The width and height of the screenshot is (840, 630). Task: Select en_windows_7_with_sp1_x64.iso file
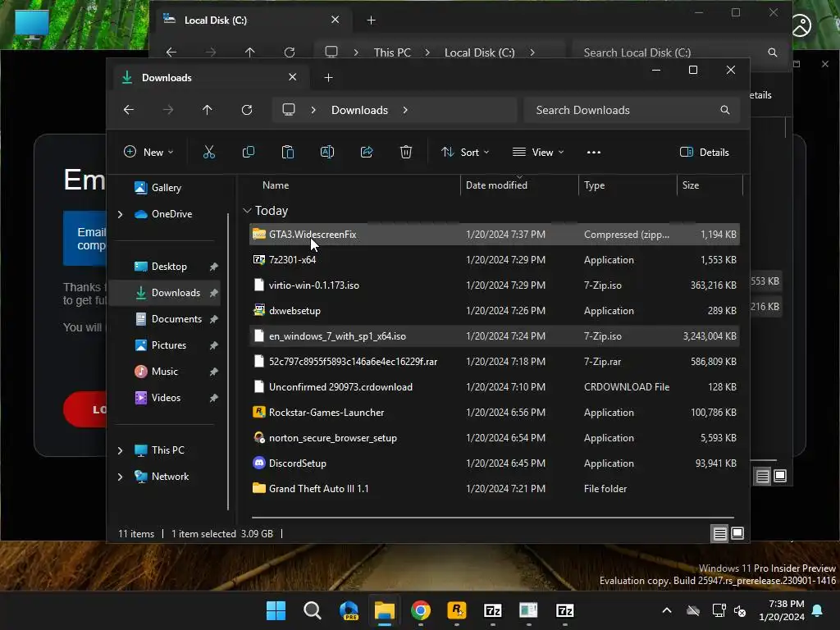pyautogui.click(x=494, y=336)
